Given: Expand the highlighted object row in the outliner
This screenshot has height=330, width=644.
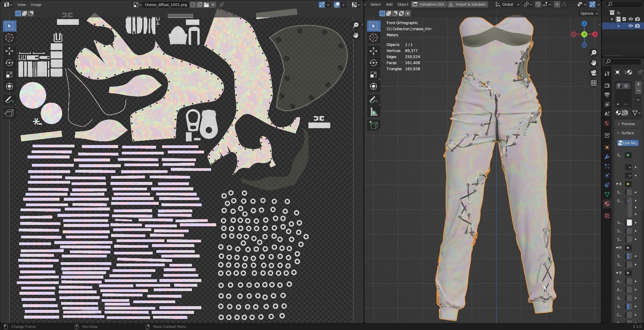Looking at the screenshot, I should (618, 26).
